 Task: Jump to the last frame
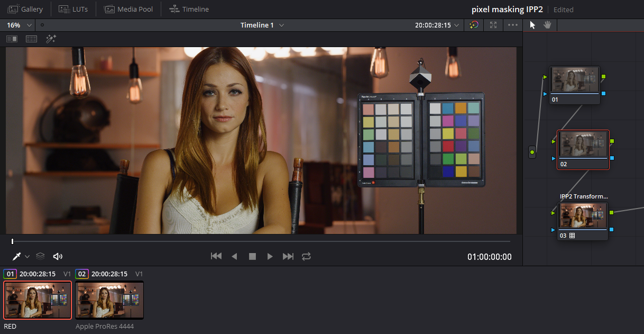(288, 256)
